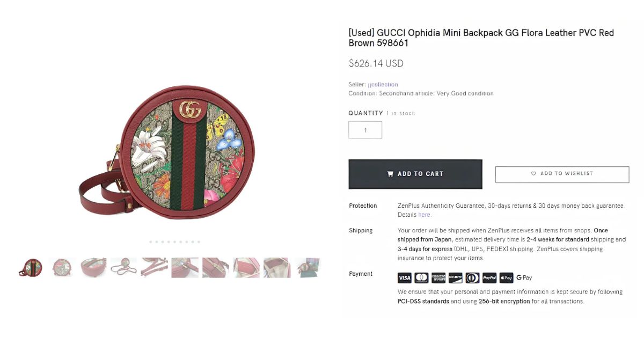
Task: Click the Apple Pay icon
Action: (506, 278)
